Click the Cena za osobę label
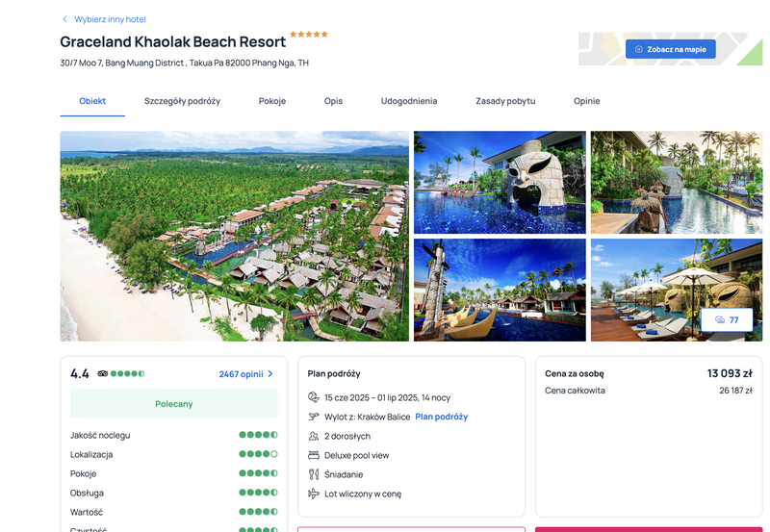Viewport: 770px width, 532px height. coord(574,373)
